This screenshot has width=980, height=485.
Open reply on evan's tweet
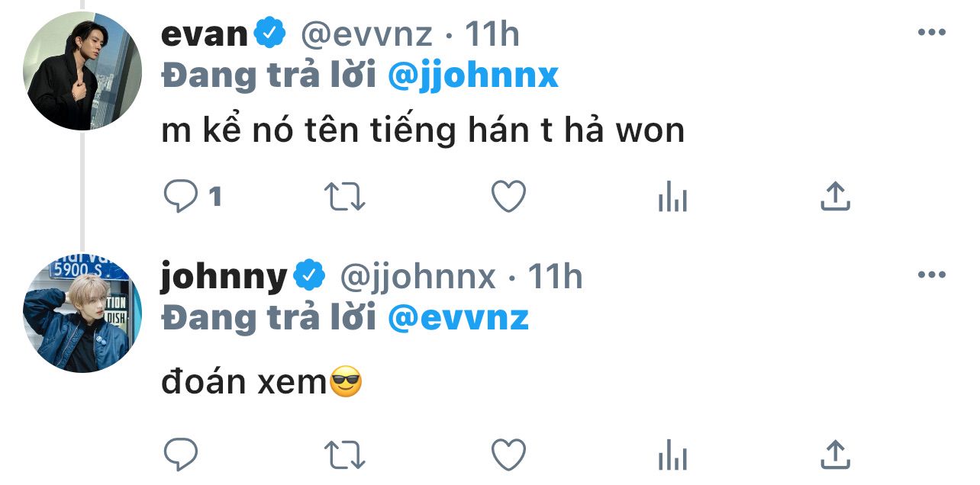pyautogui.click(x=181, y=198)
